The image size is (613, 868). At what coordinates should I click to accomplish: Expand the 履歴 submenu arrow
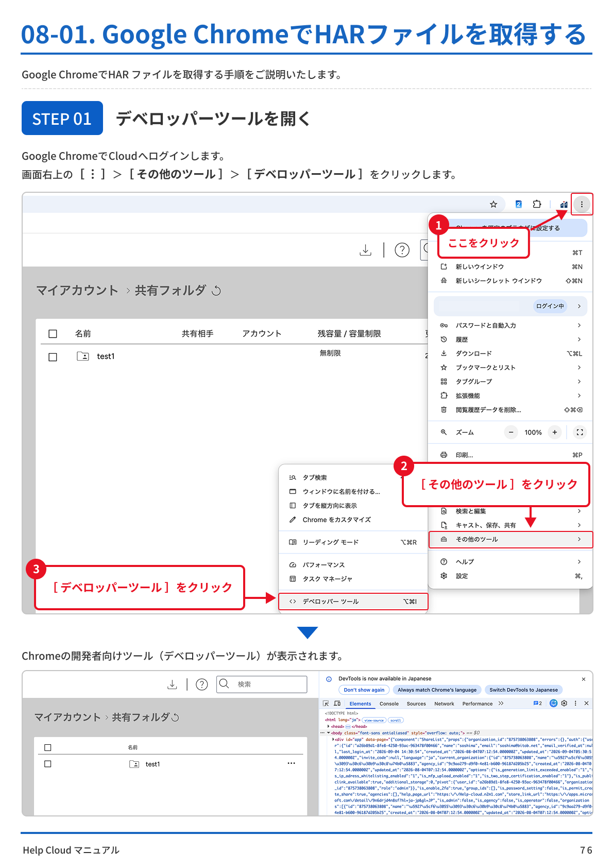click(x=579, y=339)
